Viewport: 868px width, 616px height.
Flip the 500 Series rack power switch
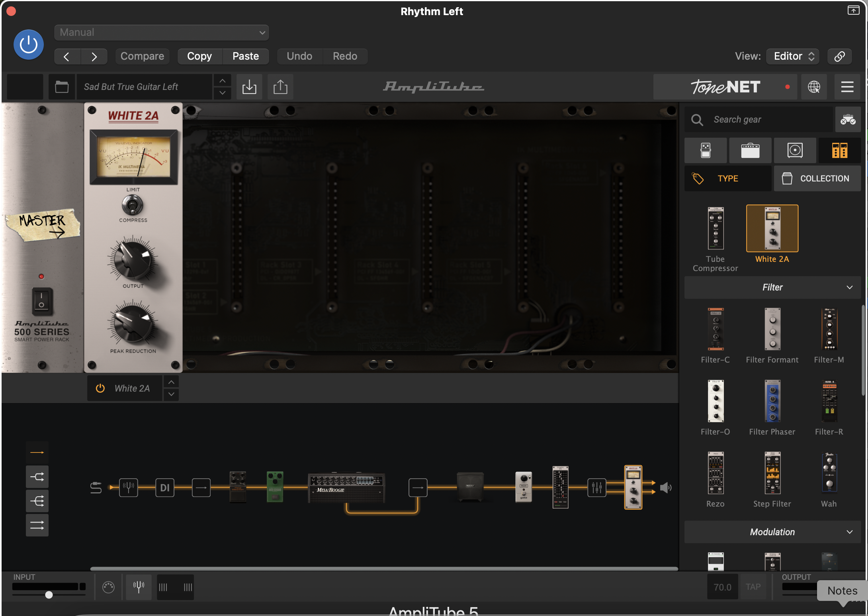click(41, 301)
